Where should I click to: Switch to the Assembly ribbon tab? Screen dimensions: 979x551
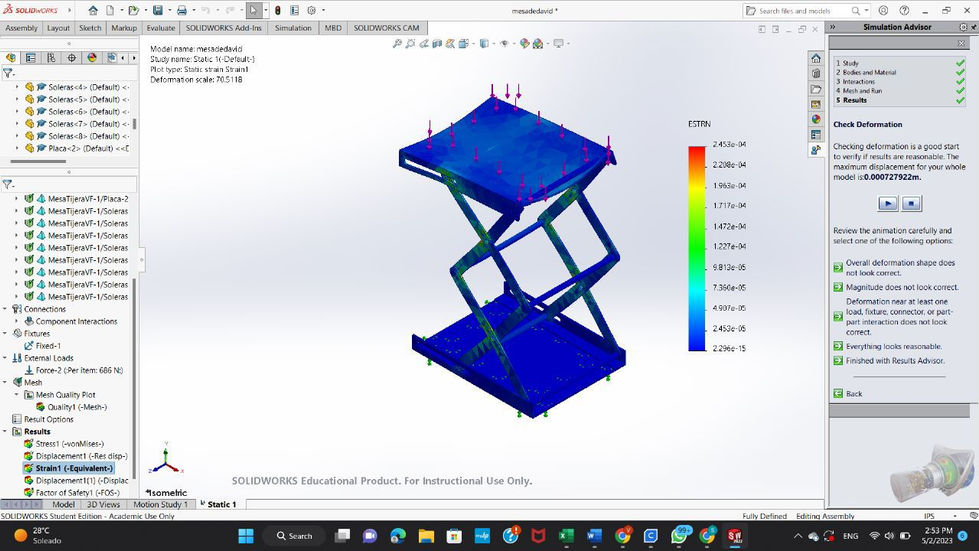[21, 28]
